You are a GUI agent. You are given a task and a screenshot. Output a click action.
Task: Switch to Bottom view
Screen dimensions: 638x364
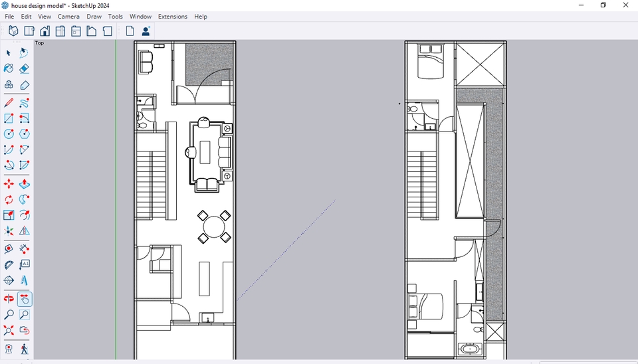[107, 31]
